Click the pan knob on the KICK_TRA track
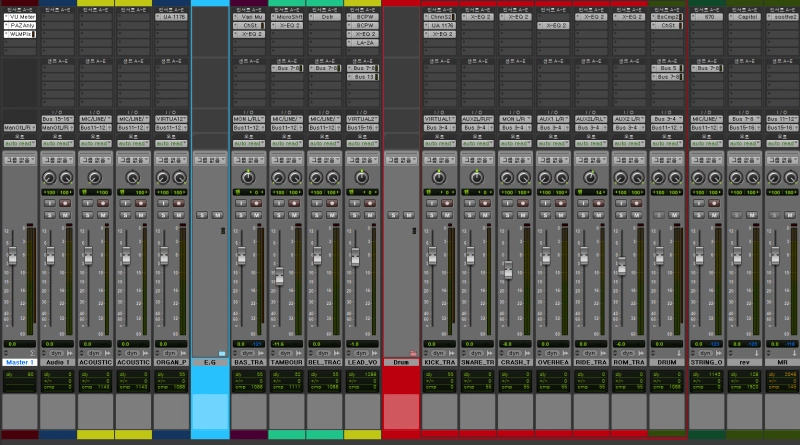The width and height of the screenshot is (800, 445). (x=437, y=177)
